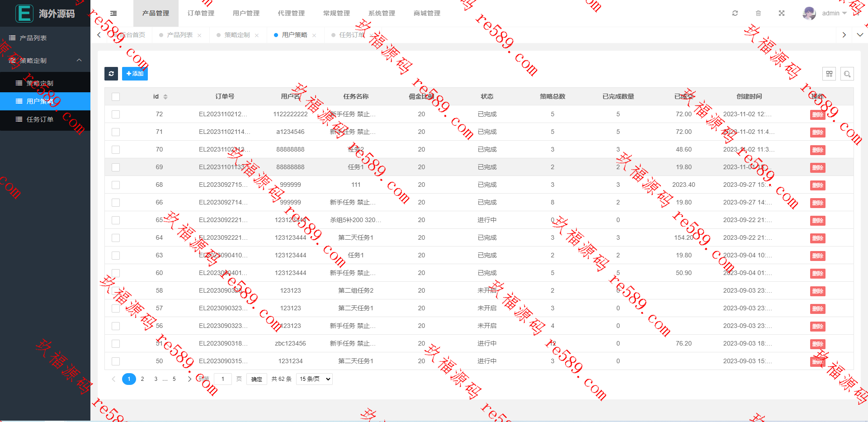Reload table with the dark refresh button
The width and height of the screenshot is (868, 422).
click(x=111, y=74)
